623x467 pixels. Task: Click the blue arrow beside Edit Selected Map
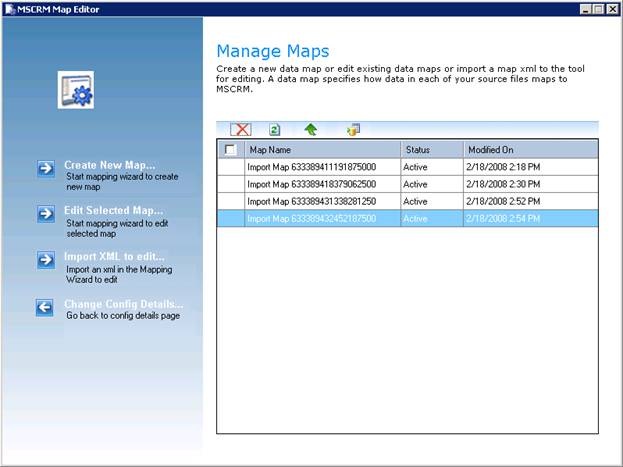coord(45,214)
